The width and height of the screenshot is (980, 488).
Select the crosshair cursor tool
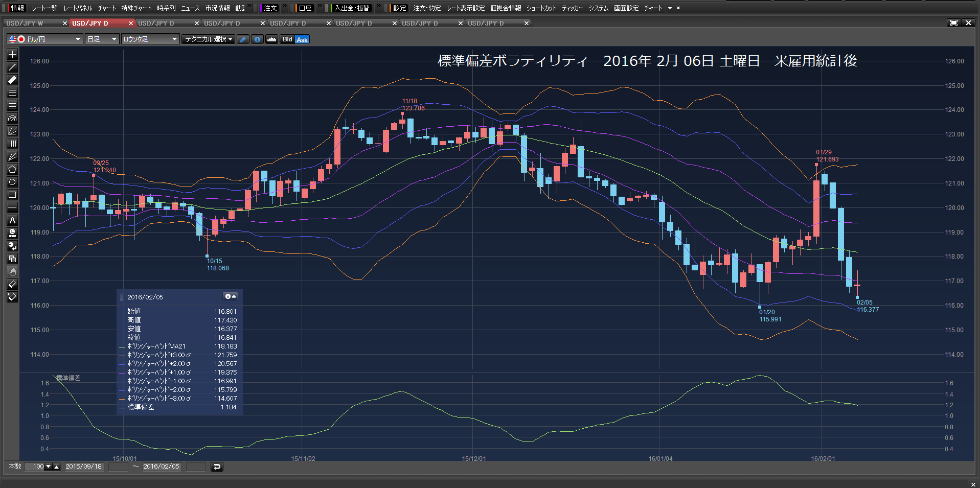click(12, 54)
